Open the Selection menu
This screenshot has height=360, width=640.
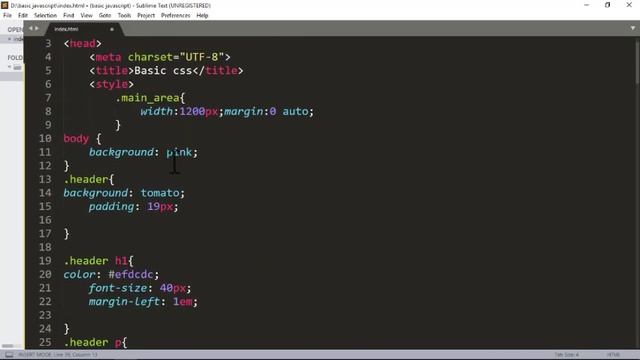[x=45, y=16]
